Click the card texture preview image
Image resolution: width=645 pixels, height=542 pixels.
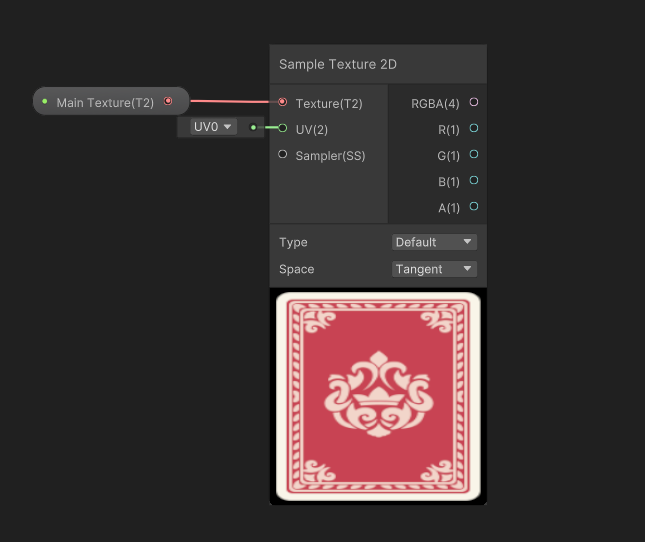[x=378, y=396]
